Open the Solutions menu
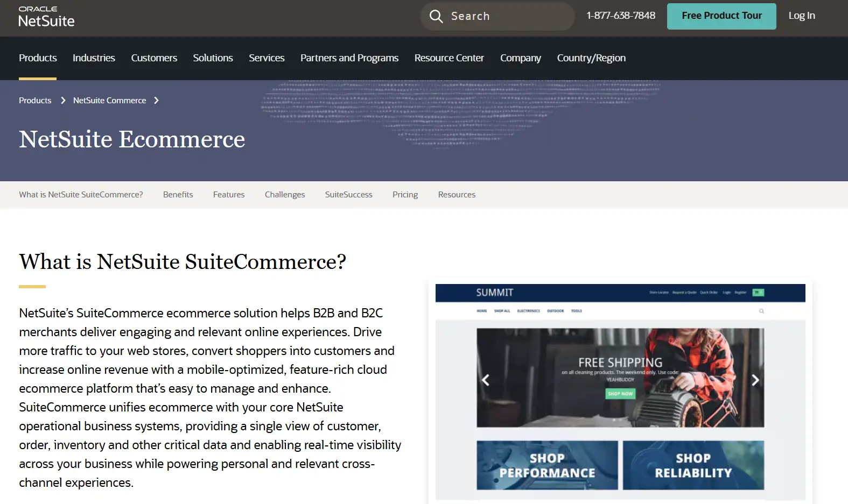This screenshot has height=504, width=848. (213, 58)
